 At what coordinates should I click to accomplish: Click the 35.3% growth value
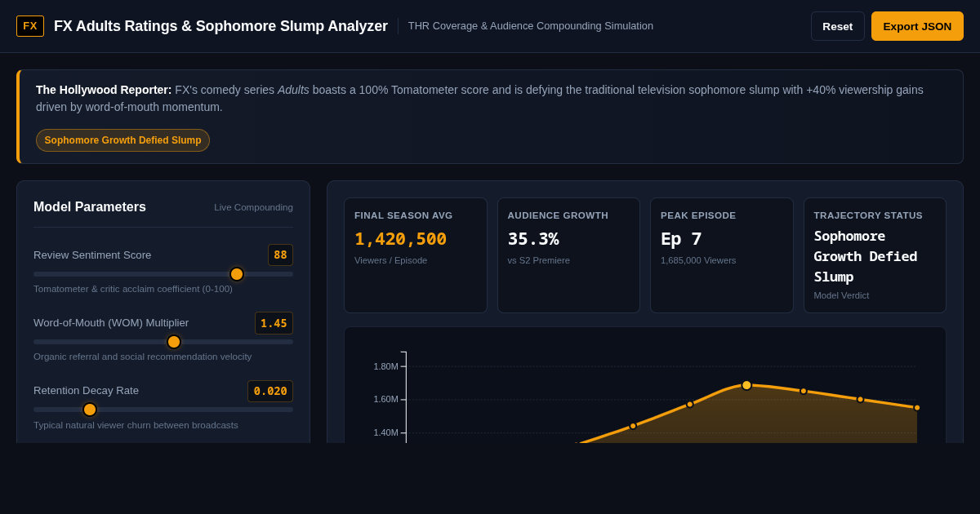(x=533, y=239)
